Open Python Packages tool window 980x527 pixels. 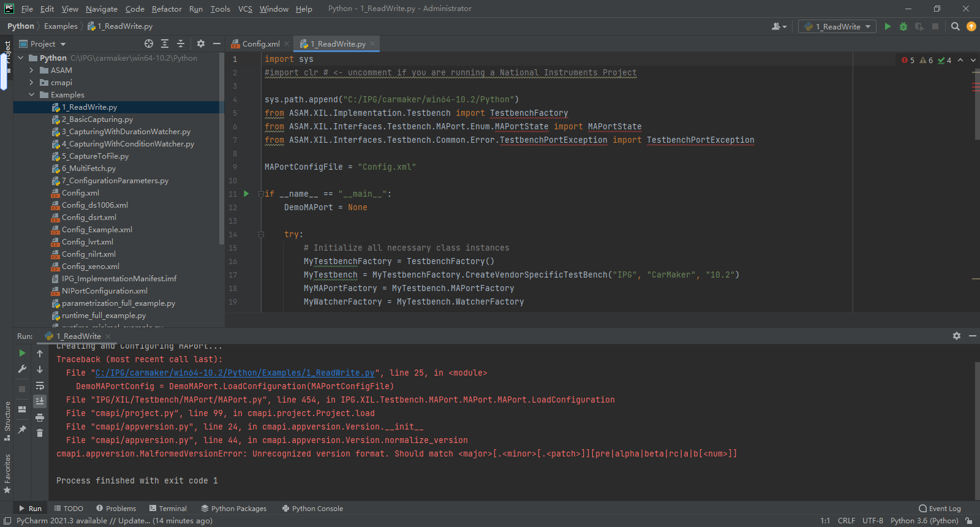tap(233, 509)
